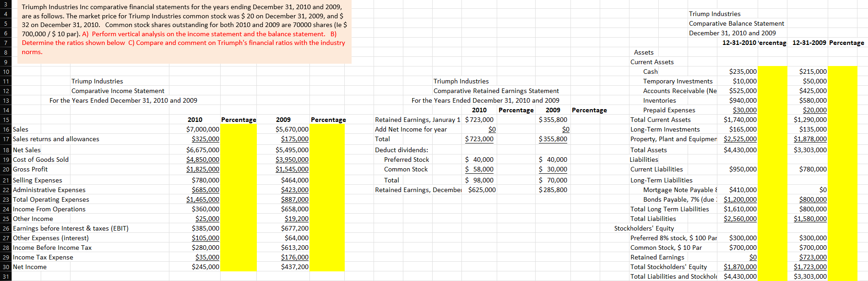Screen dimensions: 868x281
Task: Select the $658,000 income from operations cell
Action: click(x=294, y=209)
